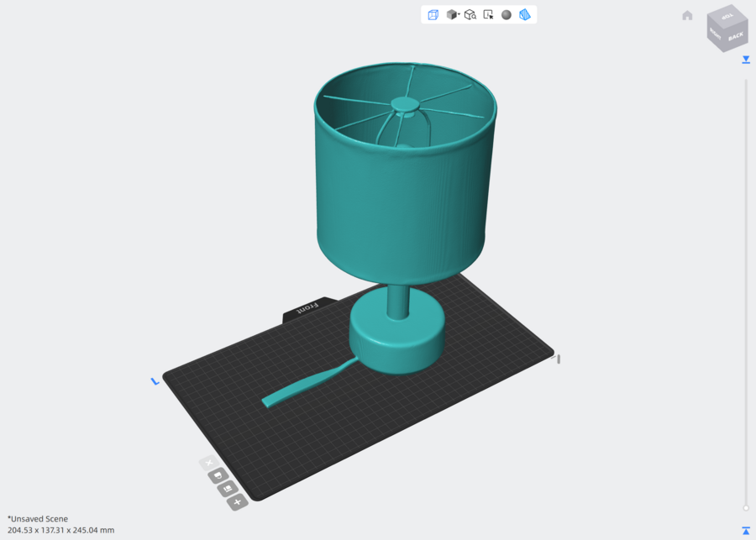Click the lamp's cord on the platform

coord(308,383)
